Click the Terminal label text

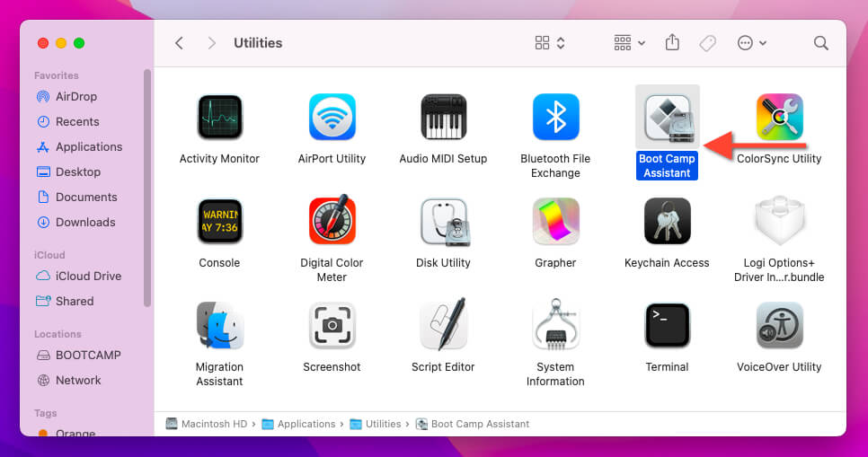click(667, 367)
